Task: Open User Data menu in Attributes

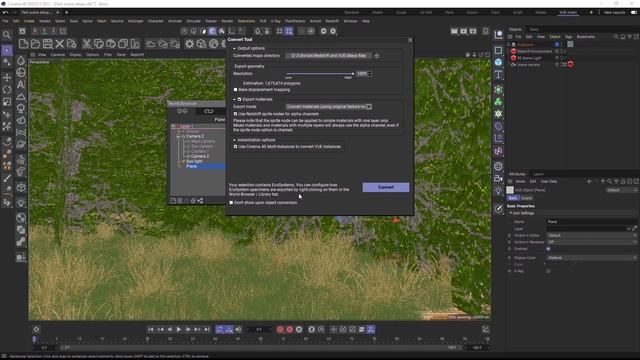Action: (x=549, y=181)
